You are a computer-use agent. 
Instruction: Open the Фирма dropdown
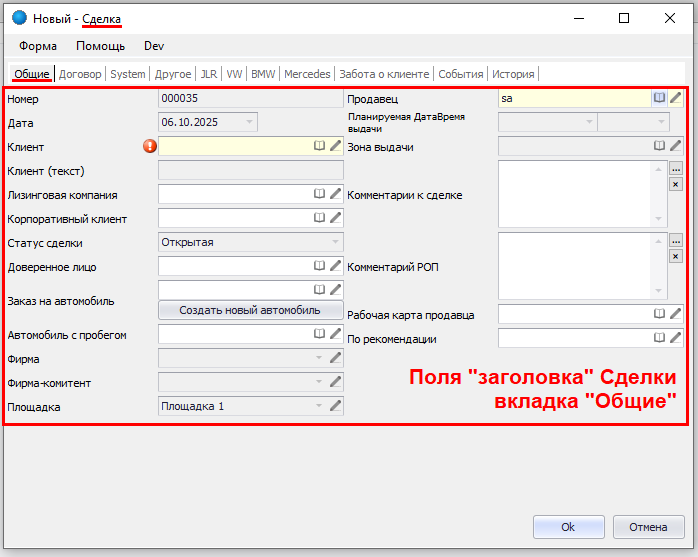(x=319, y=357)
